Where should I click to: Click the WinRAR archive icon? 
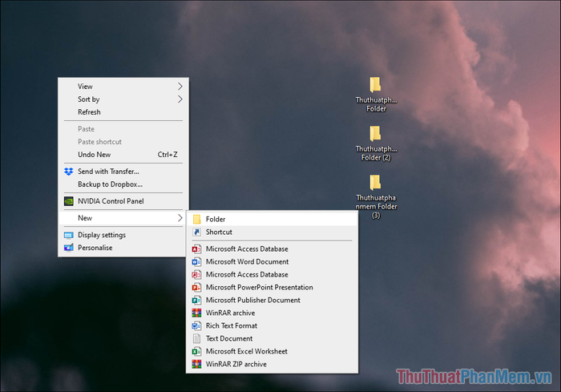click(x=196, y=313)
